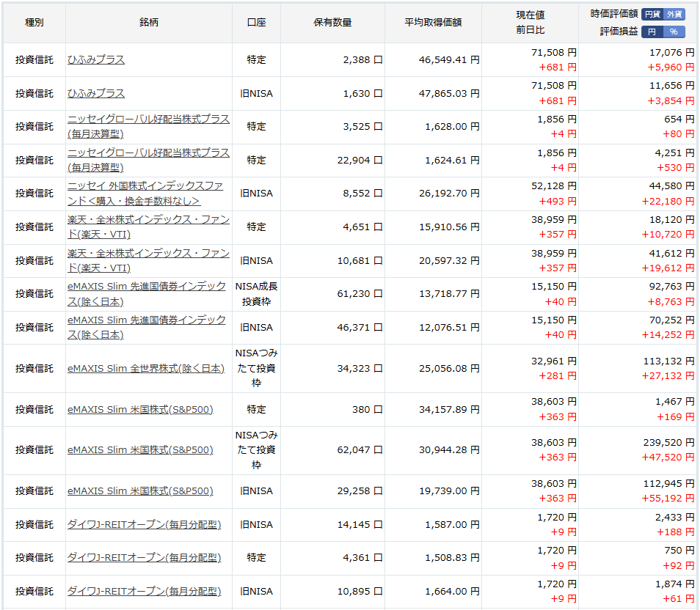Click the 平均取得価額 column header
Viewport: 700px width, 610px height.
(433, 23)
